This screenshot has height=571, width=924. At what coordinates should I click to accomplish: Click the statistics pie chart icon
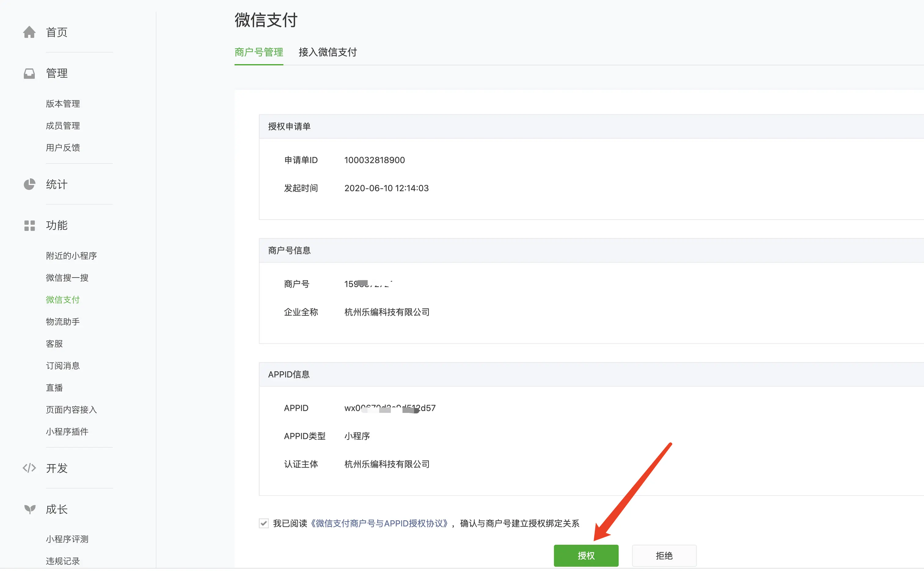(29, 184)
